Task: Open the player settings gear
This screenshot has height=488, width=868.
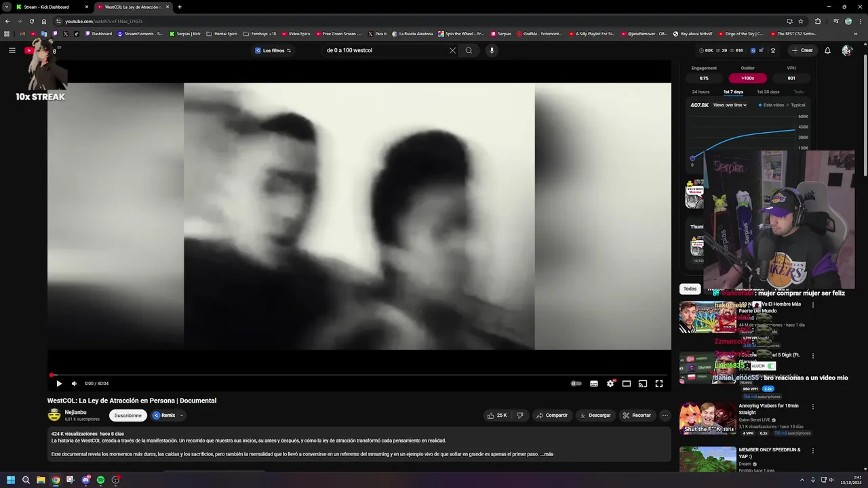Action: [610, 384]
